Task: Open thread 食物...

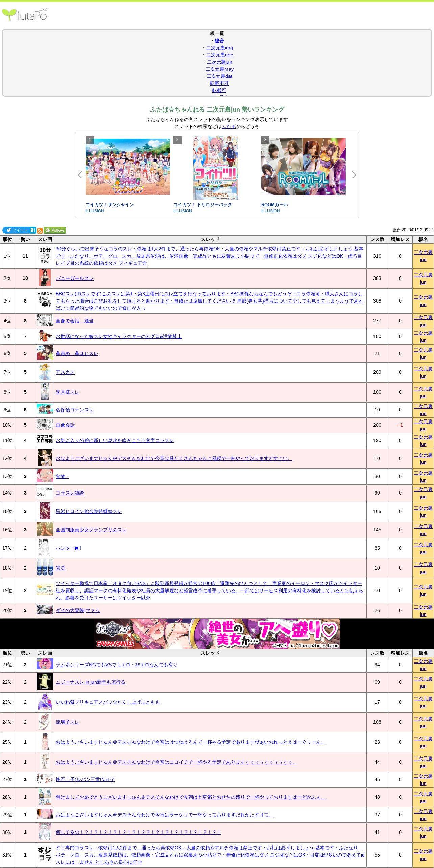Action: (62, 476)
